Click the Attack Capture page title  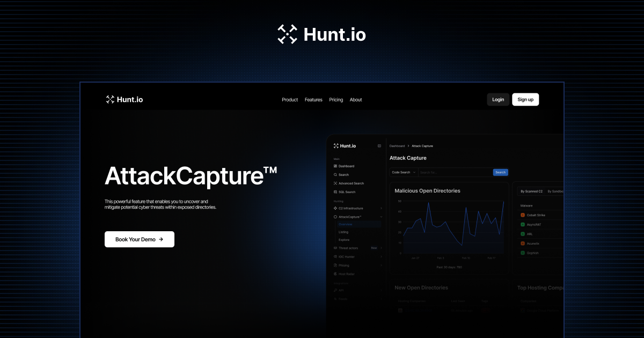click(408, 158)
